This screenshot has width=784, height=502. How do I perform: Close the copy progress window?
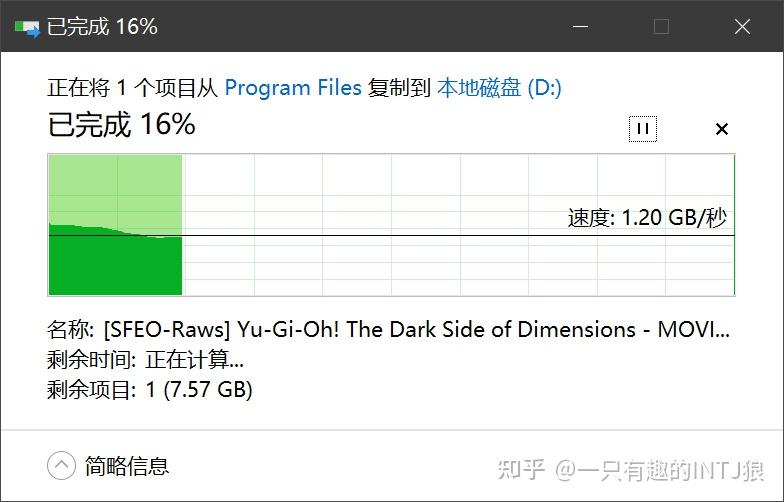742,27
